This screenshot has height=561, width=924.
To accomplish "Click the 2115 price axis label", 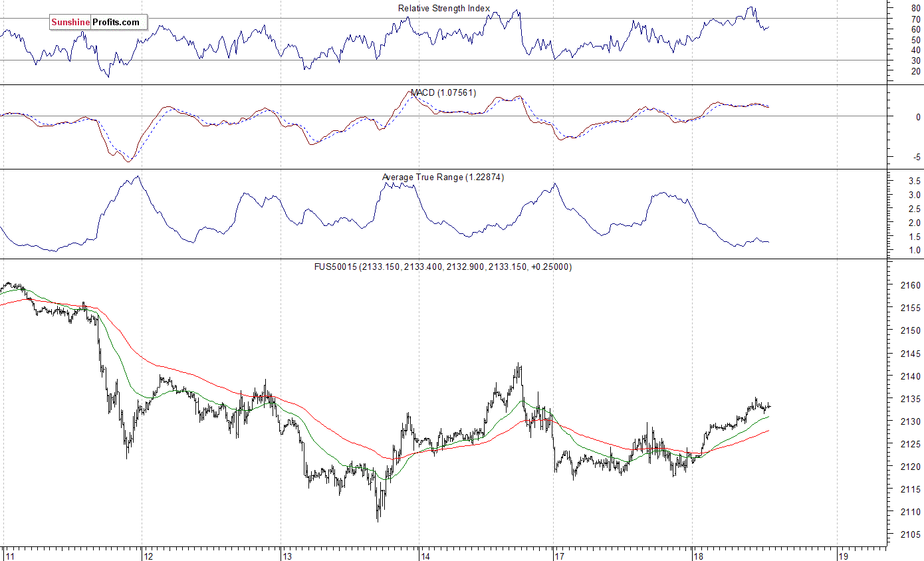I will 911,489.
